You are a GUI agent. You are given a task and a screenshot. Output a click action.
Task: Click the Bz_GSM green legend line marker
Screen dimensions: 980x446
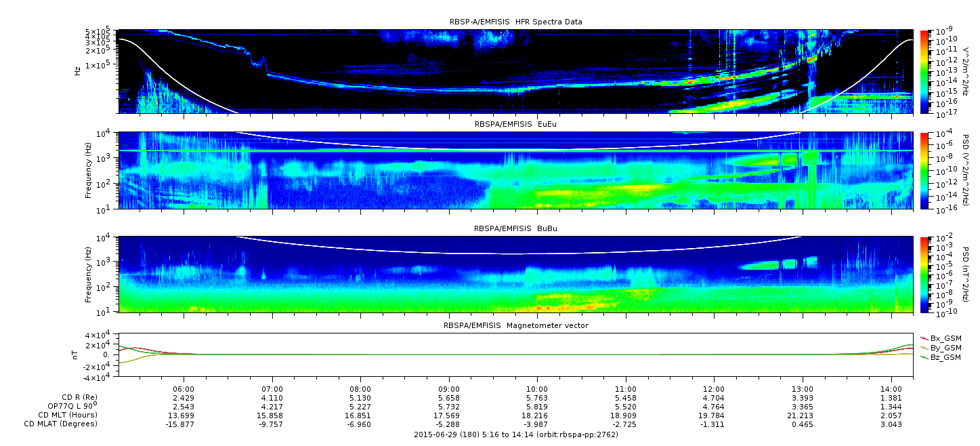coord(924,357)
